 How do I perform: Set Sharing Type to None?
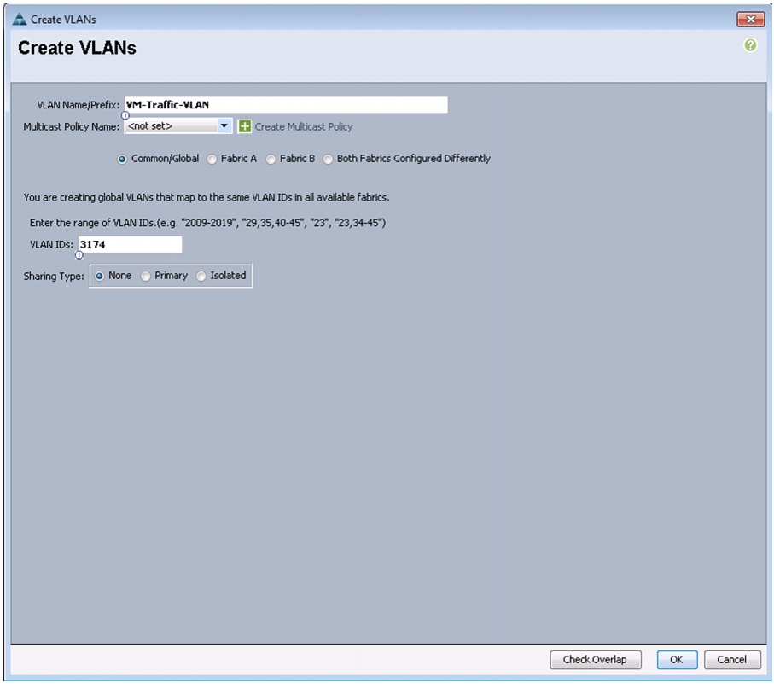(x=99, y=276)
